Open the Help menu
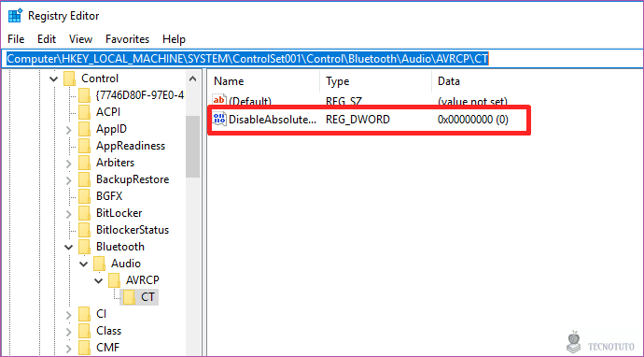The image size is (644, 357). (174, 39)
